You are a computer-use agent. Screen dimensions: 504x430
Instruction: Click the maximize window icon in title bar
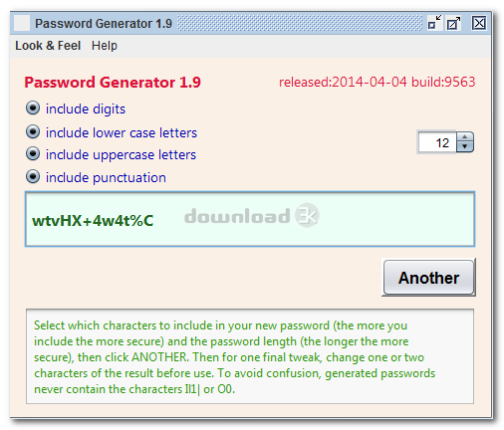coord(453,24)
